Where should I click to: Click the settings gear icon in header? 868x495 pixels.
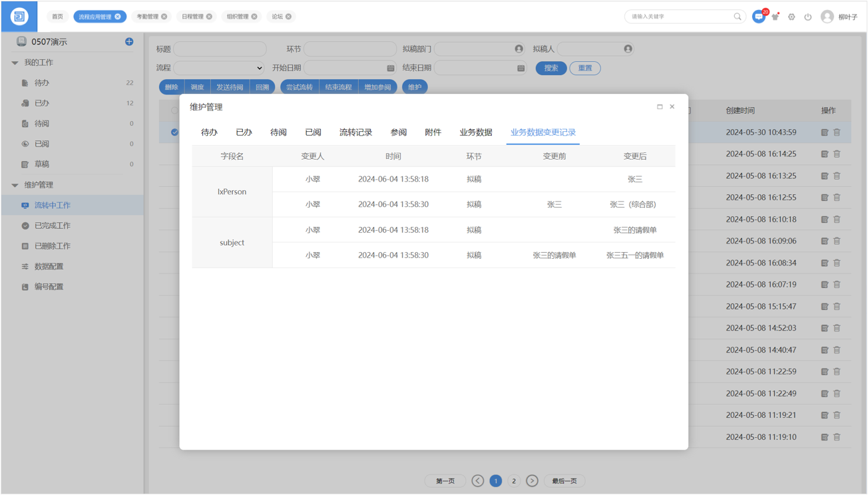click(x=791, y=17)
